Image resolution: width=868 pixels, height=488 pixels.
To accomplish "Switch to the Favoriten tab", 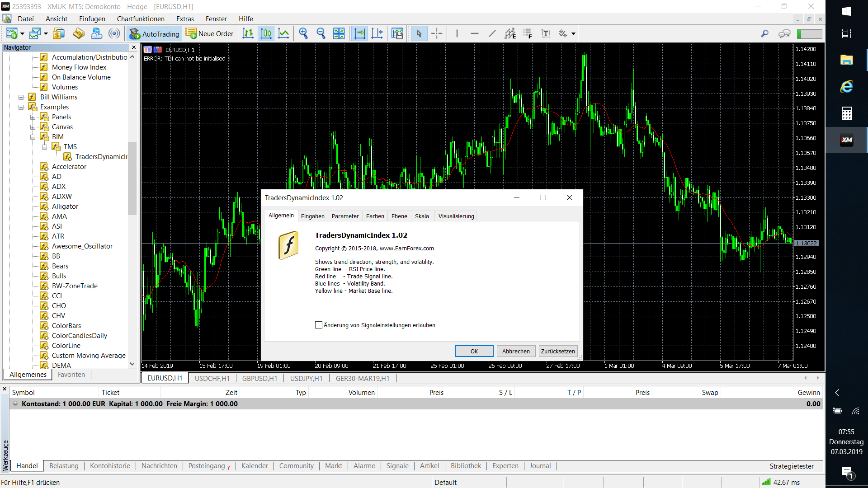I will tap(71, 375).
